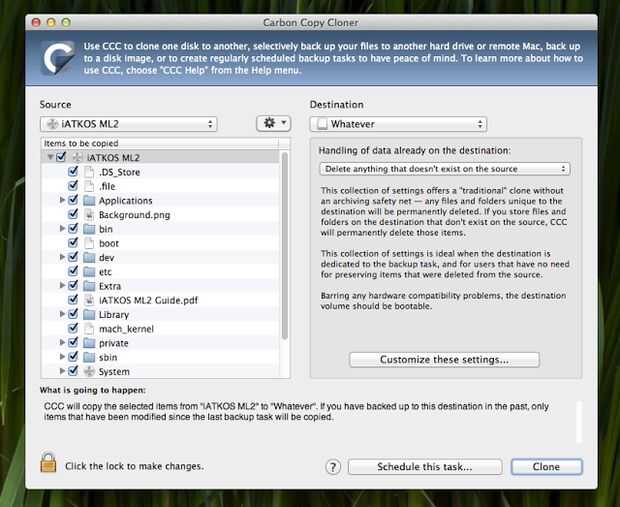Click the Items to be copied header

[160, 143]
